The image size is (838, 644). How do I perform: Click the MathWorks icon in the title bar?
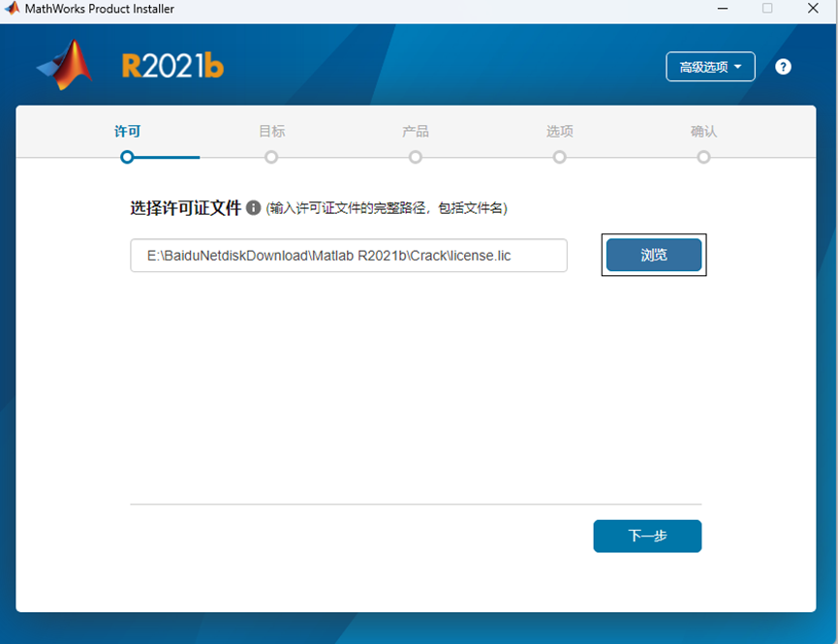pyautogui.click(x=11, y=9)
